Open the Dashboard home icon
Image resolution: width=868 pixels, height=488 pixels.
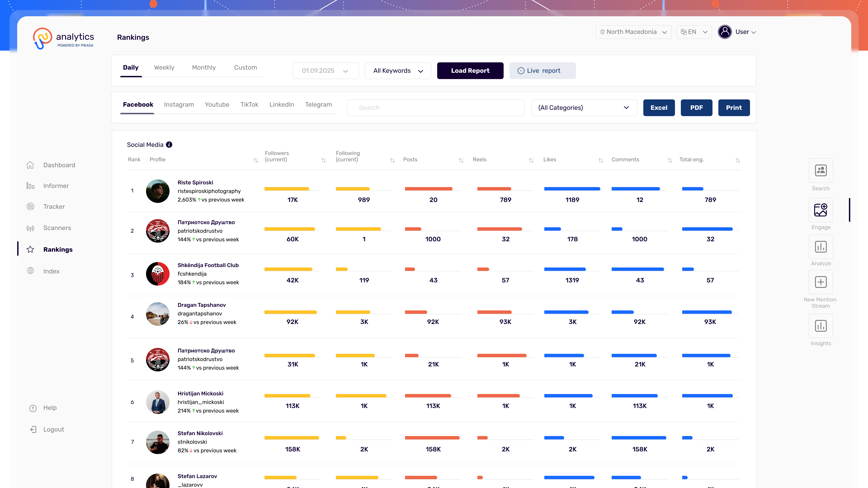pyautogui.click(x=30, y=165)
